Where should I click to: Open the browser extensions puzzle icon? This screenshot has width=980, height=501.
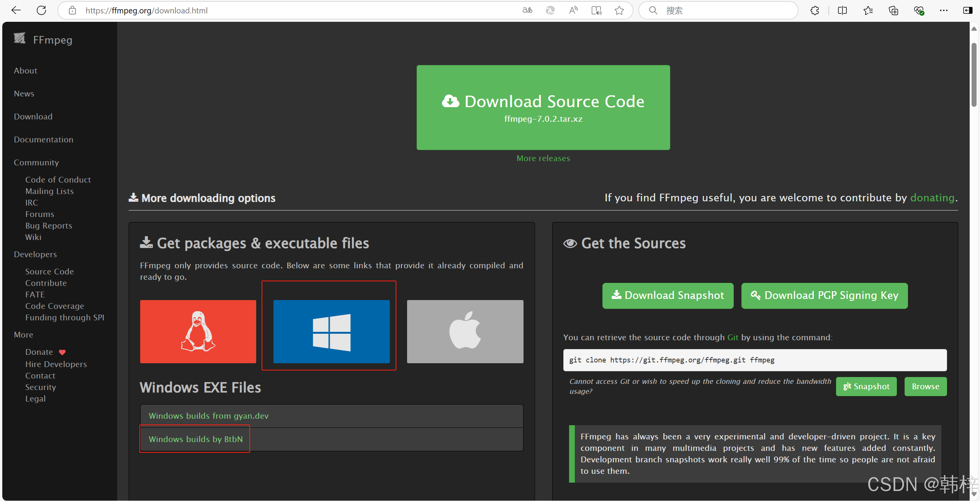click(815, 10)
